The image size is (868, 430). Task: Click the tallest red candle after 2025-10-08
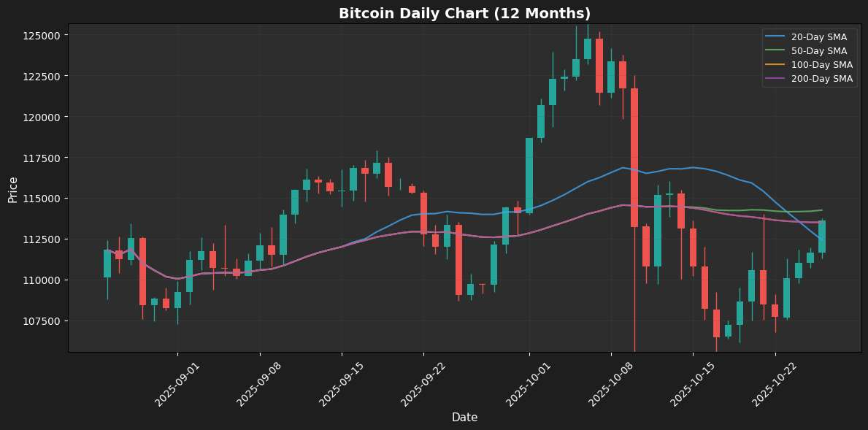tap(634, 157)
